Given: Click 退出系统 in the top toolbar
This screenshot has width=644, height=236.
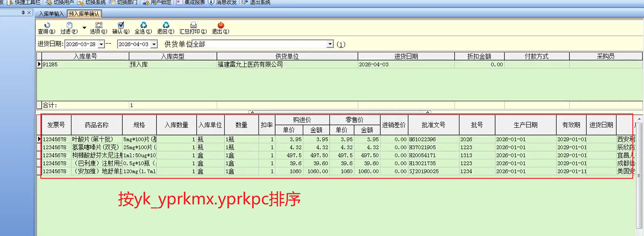Looking at the screenshot, I should tap(256, 2).
